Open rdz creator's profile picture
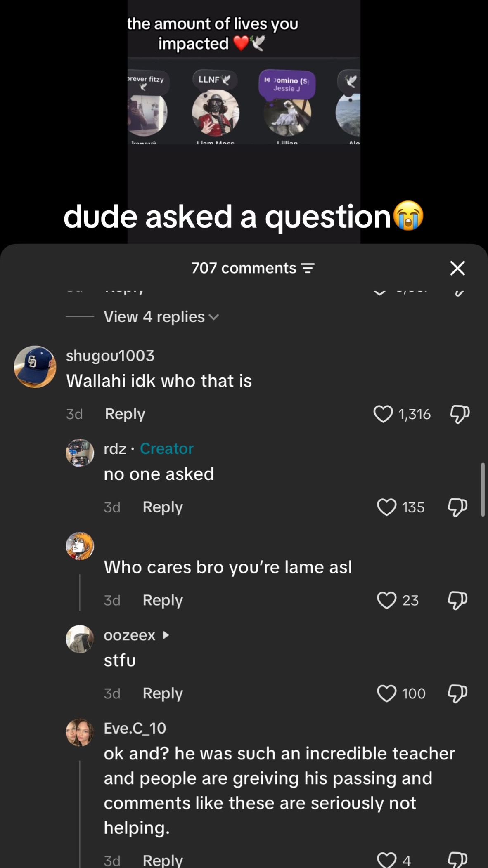 click(80, 453)
